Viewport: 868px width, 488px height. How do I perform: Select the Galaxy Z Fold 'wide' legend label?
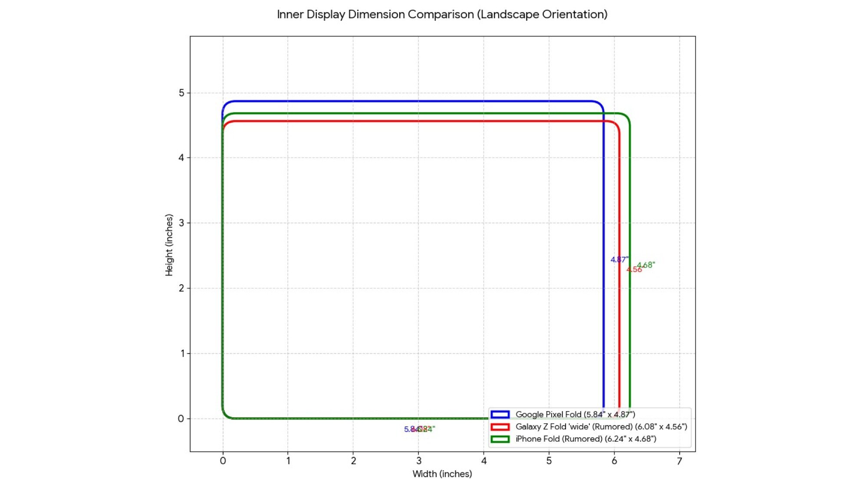click(x=601, y=426)
